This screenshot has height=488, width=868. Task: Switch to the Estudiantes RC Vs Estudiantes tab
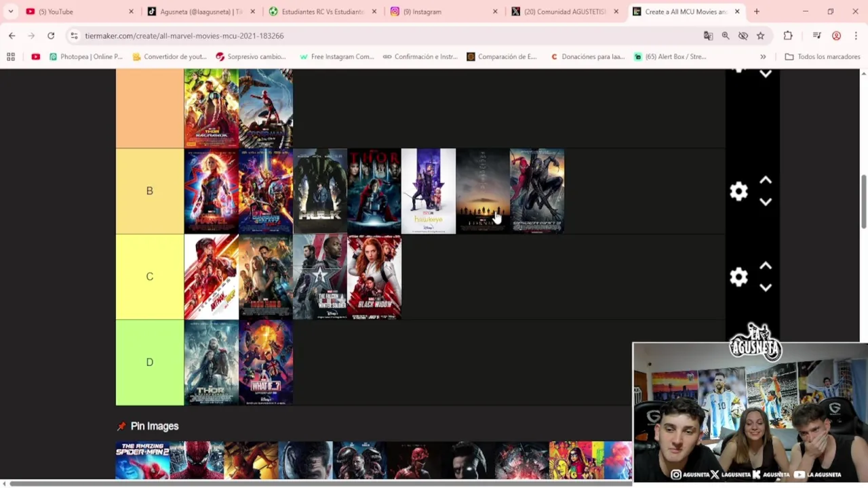pyautogui.click(x=322, y=12)
